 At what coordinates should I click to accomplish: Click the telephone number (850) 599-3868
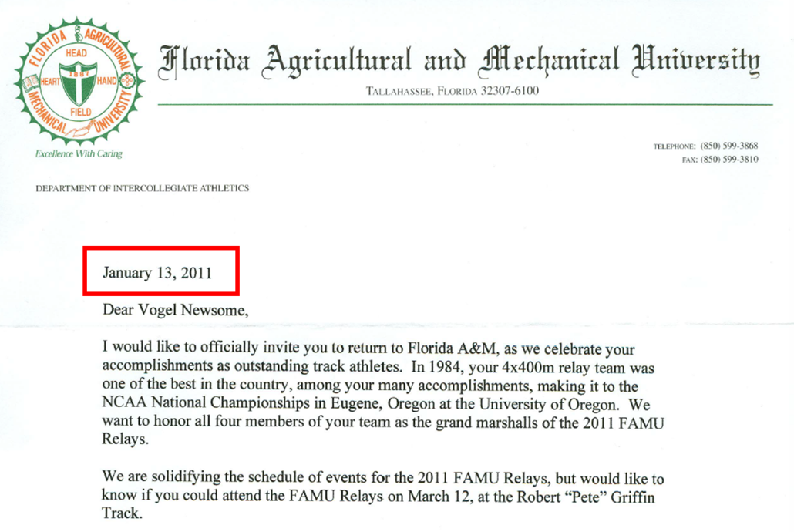click(x=729, y=146)
